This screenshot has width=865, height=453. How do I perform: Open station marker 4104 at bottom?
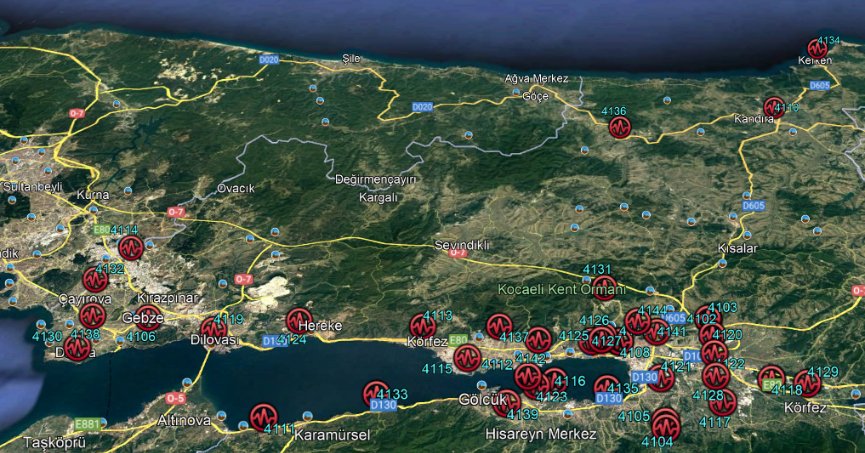pyautogui.click(x=665, y=428)
